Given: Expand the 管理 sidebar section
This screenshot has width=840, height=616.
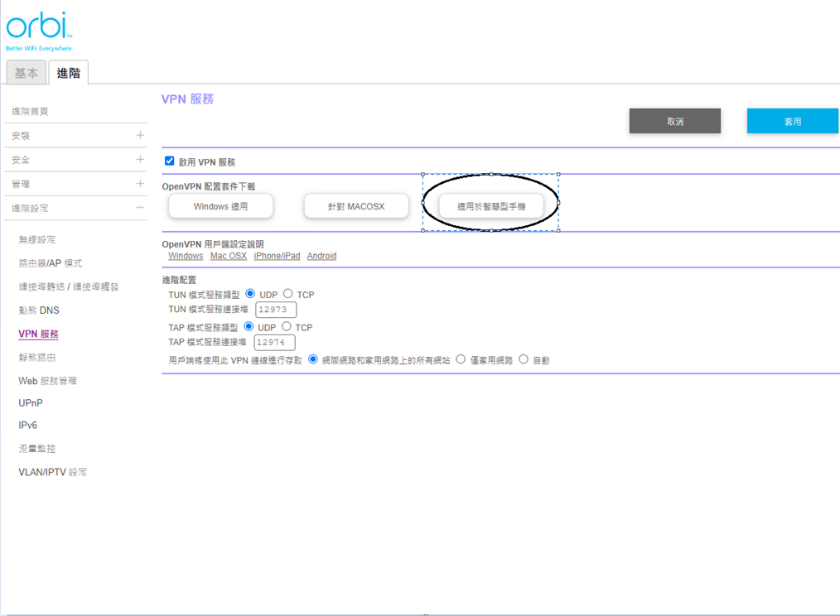Looking at the screenshot, I should point(140,184).
